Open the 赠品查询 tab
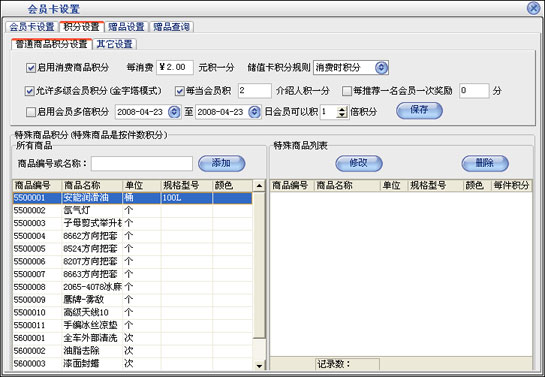This screenshot has width=545, height=377. 171,27
